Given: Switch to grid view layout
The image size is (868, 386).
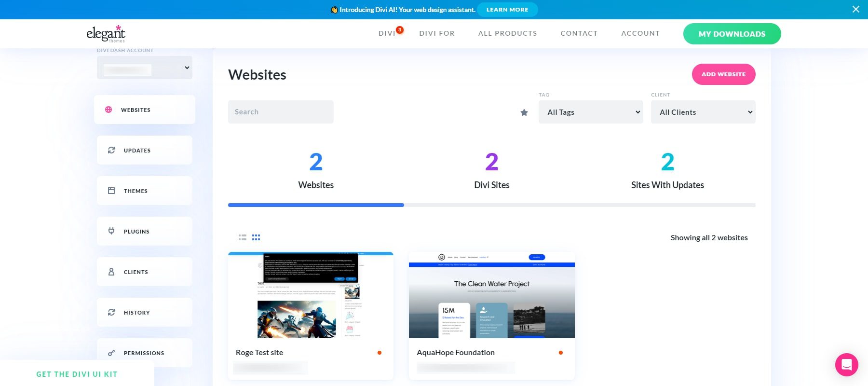Looking at the screenshot, I should coord(256,237).
